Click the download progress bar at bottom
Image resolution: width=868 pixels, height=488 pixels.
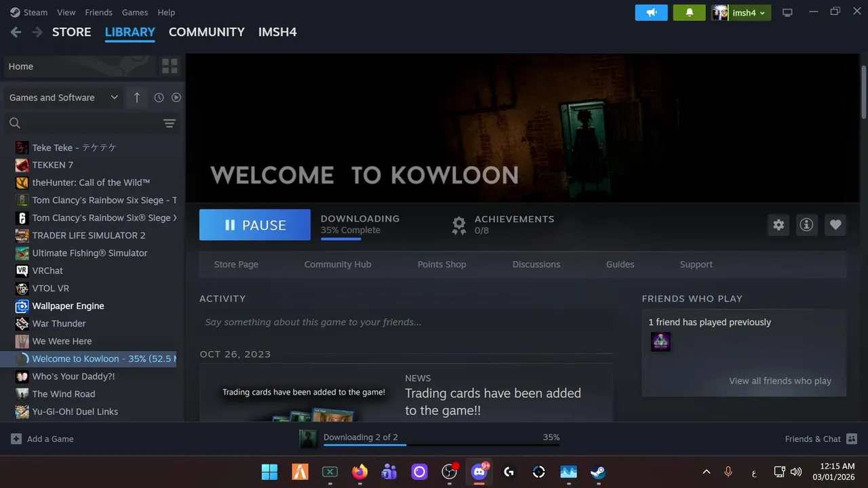[441, 445]
